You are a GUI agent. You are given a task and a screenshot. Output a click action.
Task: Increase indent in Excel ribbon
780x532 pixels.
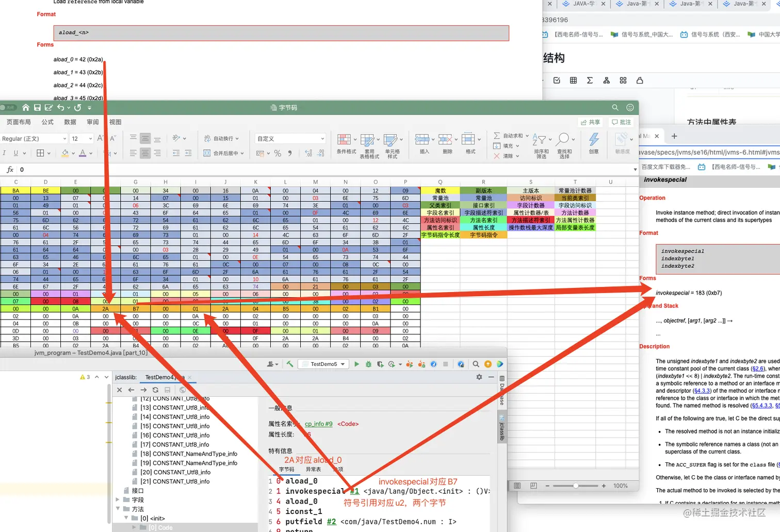[188, 153]
